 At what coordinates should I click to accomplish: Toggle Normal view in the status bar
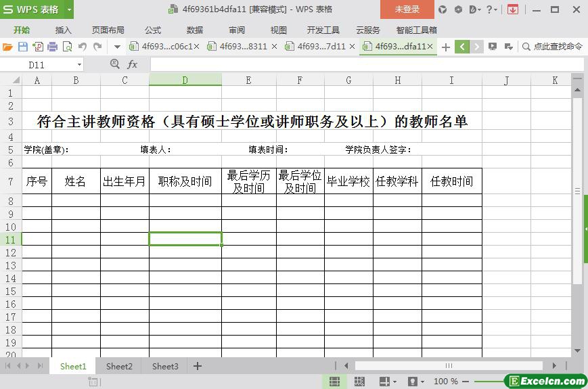pos(334,382)
